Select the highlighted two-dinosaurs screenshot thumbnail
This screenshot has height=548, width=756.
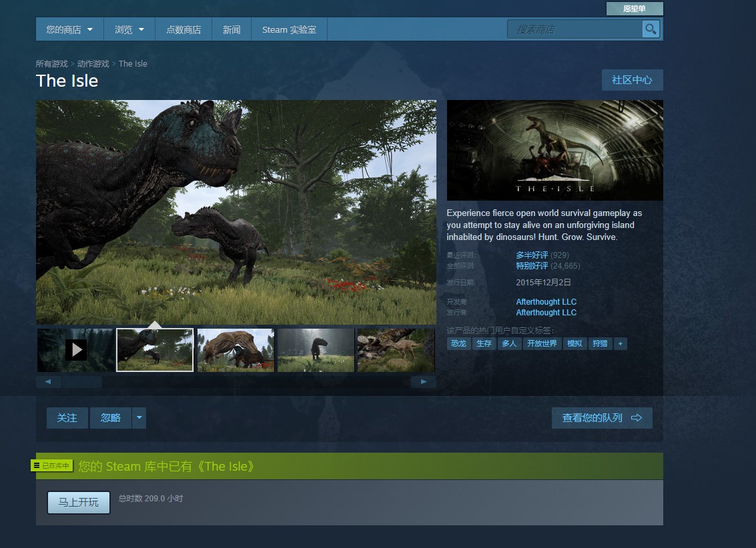pos(155,350)
